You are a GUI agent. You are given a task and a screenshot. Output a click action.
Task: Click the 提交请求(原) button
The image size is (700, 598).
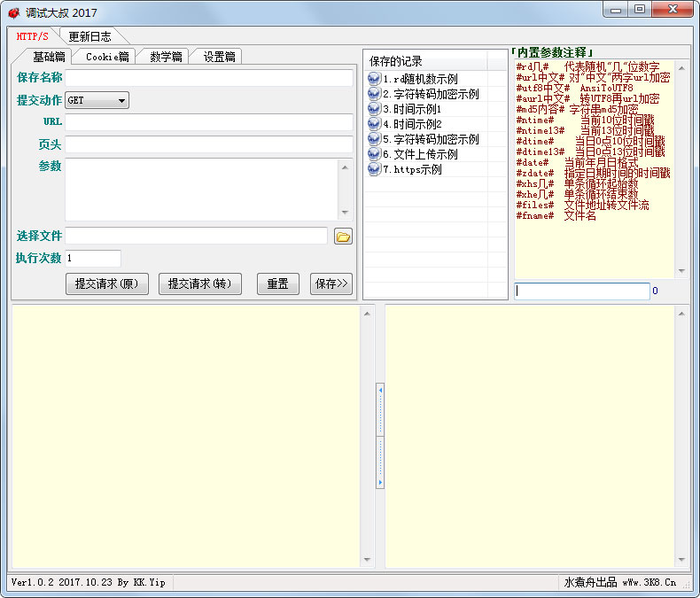pyautogui.click(x=107, y=283)
